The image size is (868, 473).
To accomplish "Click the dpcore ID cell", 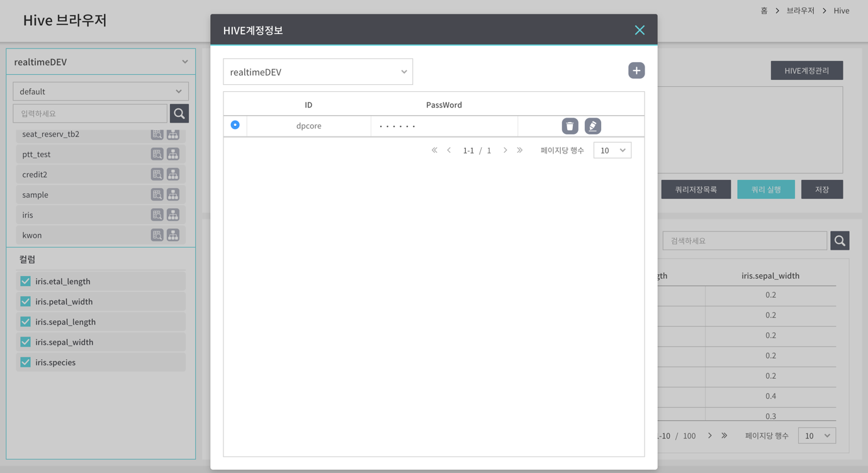I will 308,126.
